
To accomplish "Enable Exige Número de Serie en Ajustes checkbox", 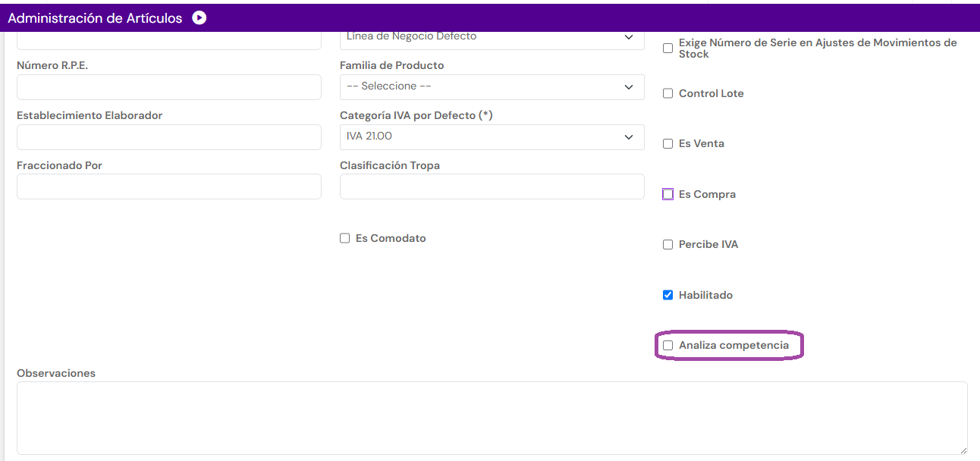I will click(x=668, y=49).
